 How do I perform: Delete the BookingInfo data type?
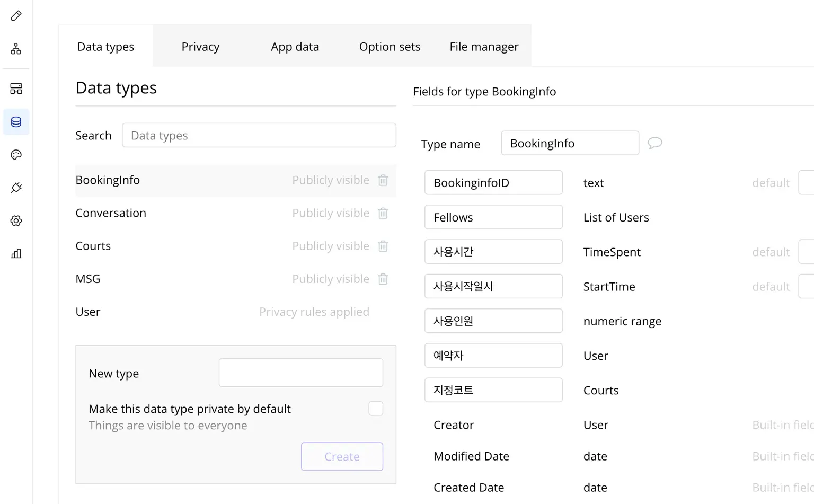383,180
